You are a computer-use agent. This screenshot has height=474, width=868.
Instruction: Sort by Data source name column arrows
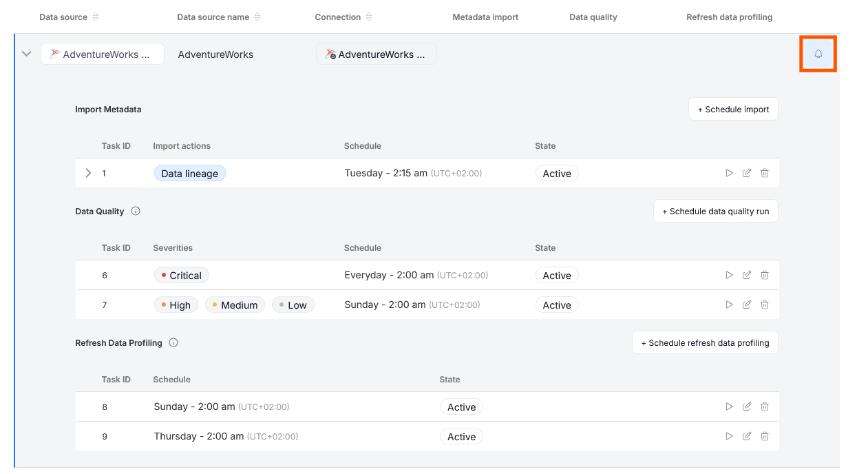[258, 17]
